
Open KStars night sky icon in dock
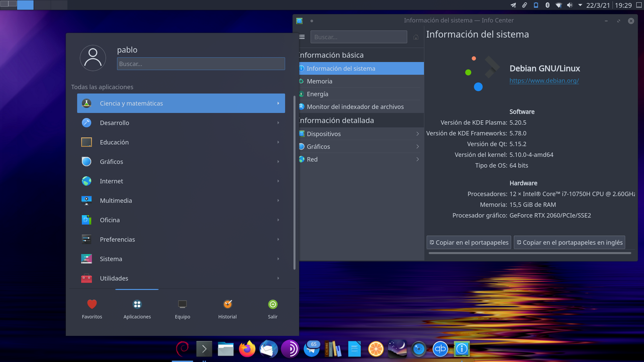397,348
